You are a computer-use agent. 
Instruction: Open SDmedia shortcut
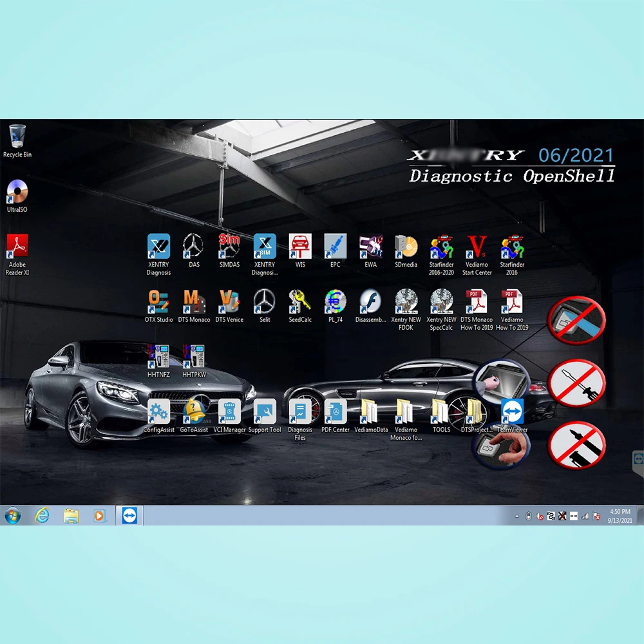[406, 251]
